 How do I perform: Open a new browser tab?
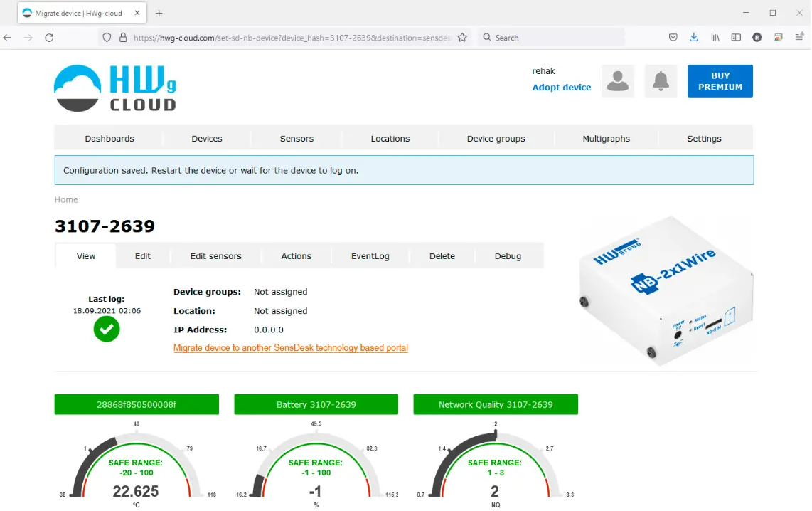click(x=159, y=13)
